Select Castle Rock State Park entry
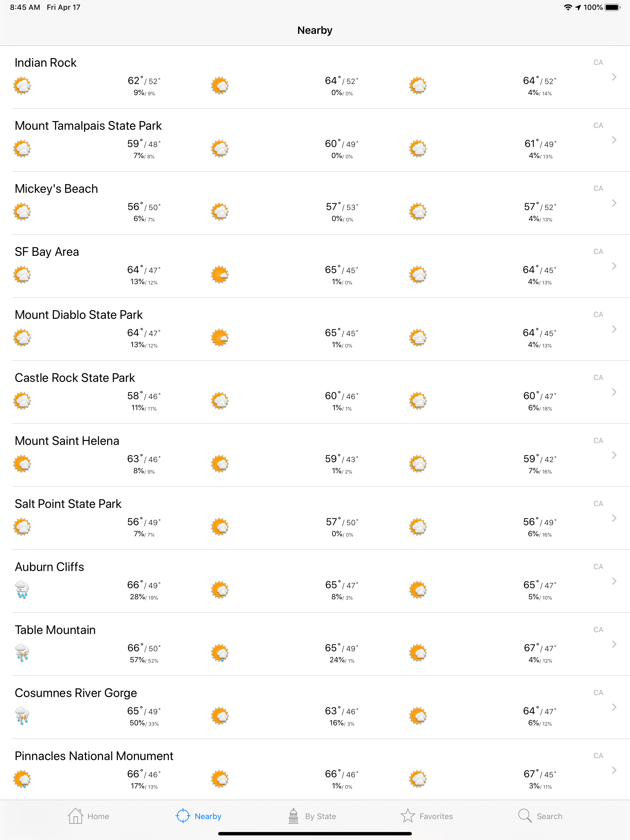 click(x=315, y=392)
